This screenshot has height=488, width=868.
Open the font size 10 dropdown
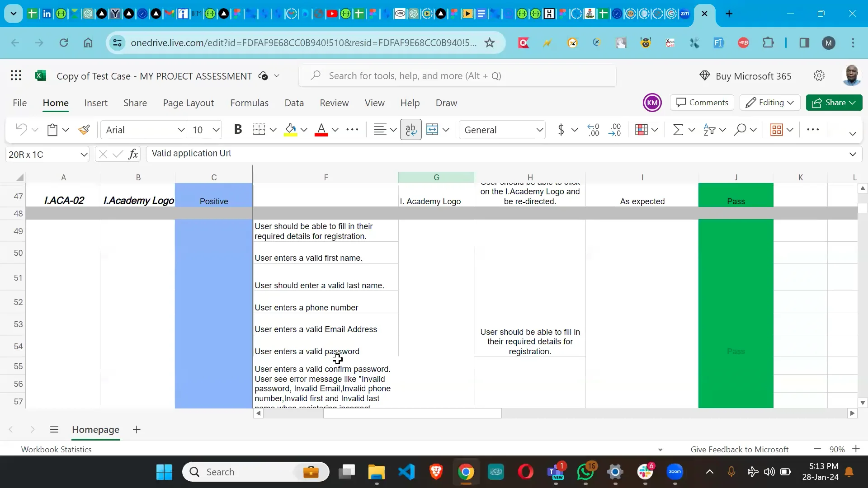pos(216,130)
